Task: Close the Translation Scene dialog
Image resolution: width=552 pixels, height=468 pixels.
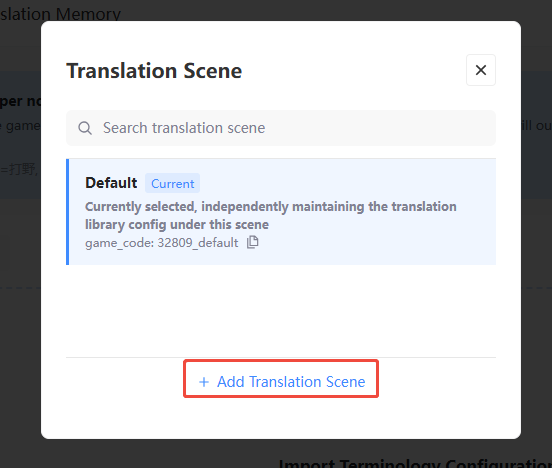Action: (481, 70)
